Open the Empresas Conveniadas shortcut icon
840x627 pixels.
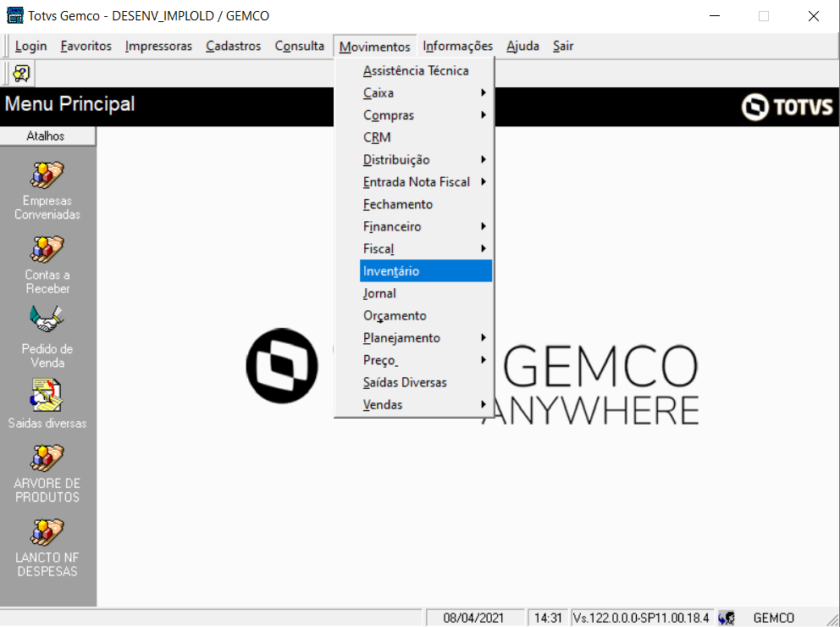click(47, 175)
